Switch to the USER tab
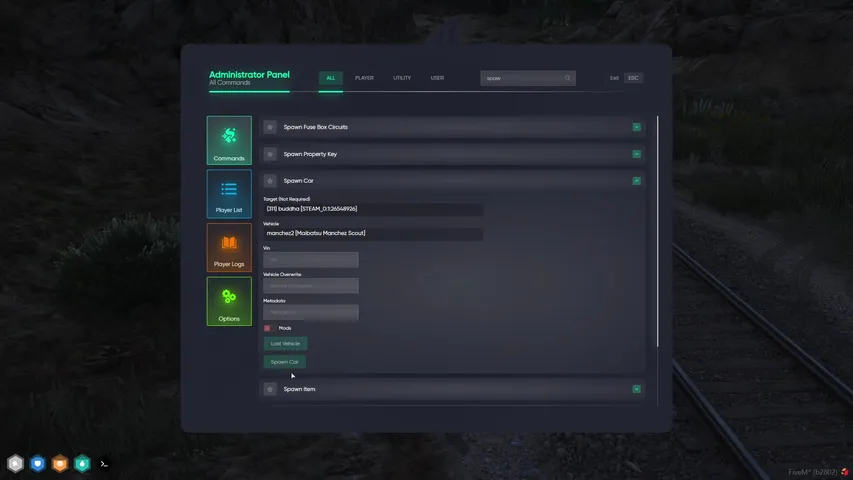The width and height of the screenshot is (853, 480). point(437,78)
